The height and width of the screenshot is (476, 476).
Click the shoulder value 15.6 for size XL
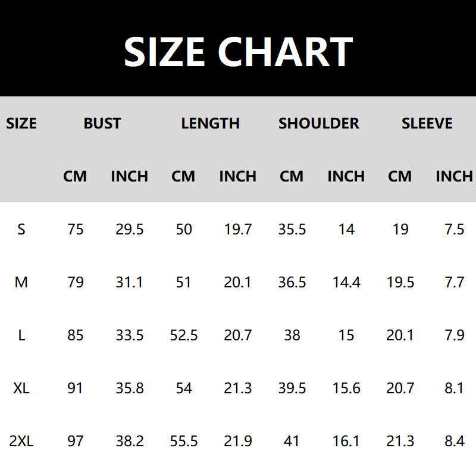coord(346,389)
